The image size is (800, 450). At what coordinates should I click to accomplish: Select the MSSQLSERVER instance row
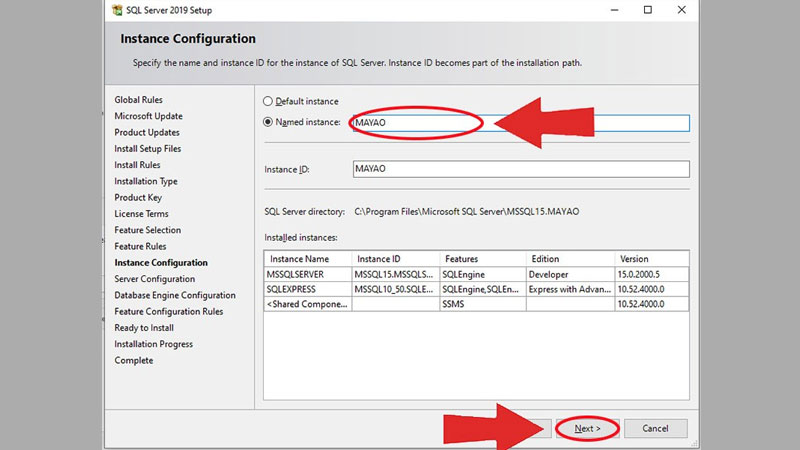[477, 274]
